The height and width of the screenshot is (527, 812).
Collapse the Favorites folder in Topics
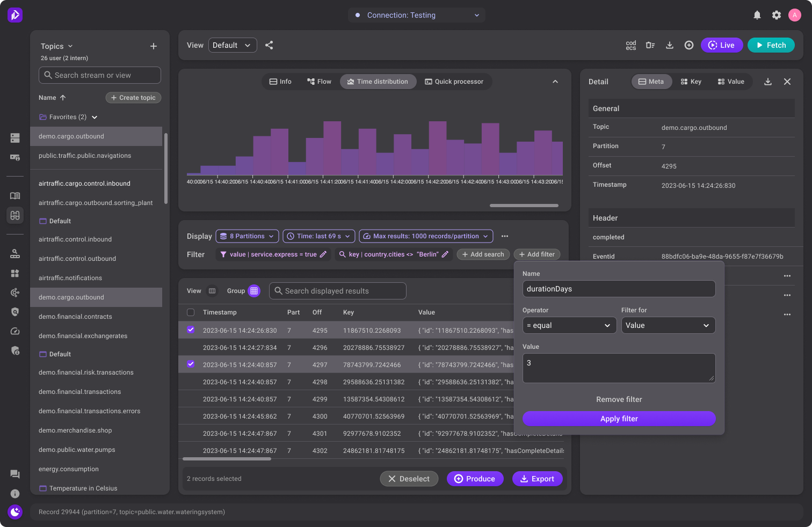[x=95, y=116]
